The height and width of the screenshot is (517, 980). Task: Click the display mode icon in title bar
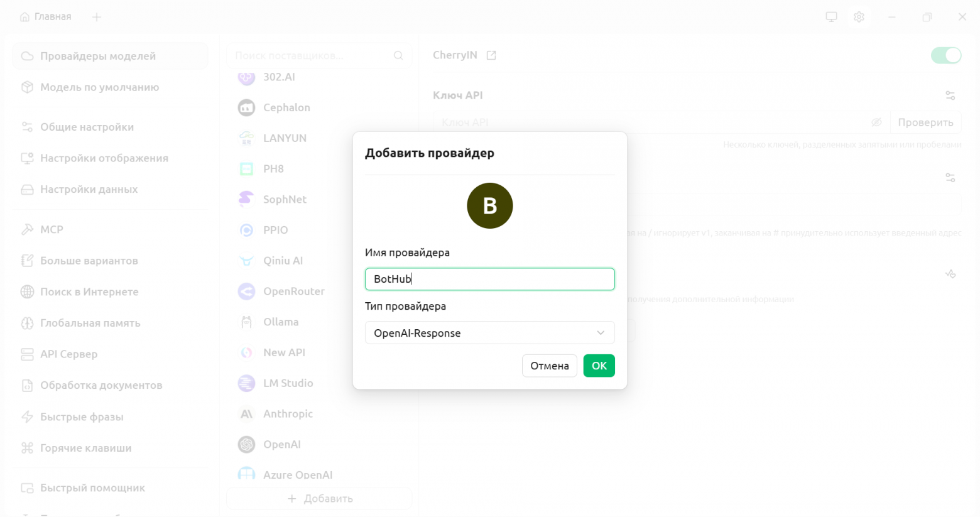(830, 17)
